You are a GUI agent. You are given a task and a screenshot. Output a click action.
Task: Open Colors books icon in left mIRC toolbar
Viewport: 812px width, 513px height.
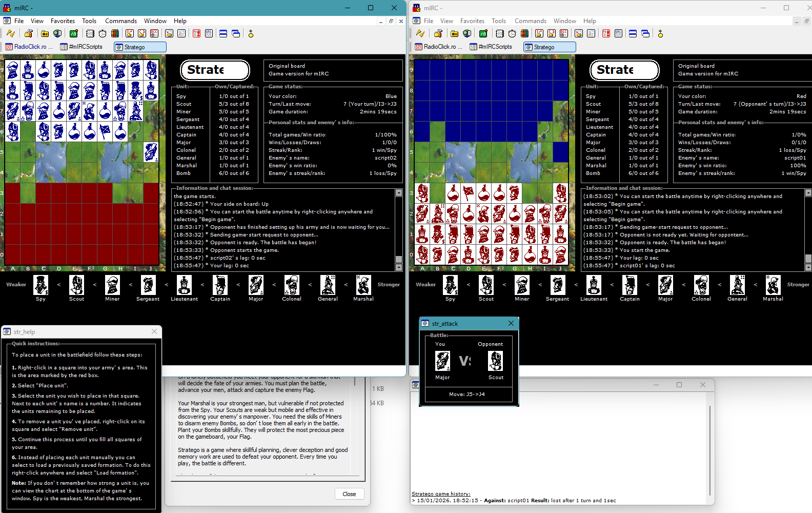click(x=115, y=33)
